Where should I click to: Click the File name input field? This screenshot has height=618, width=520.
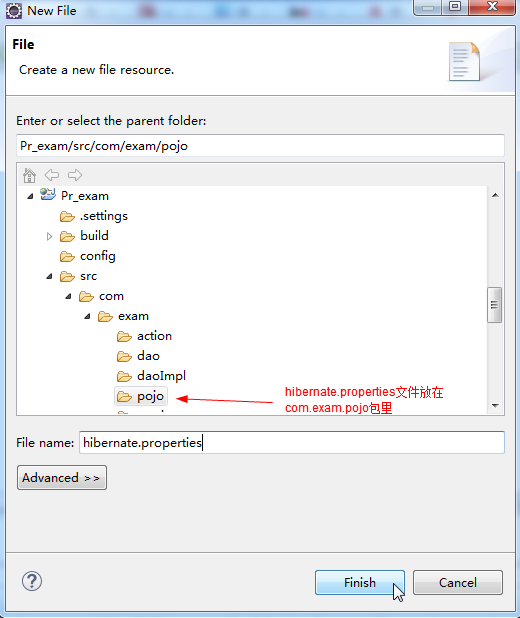[x=292, y=443]
